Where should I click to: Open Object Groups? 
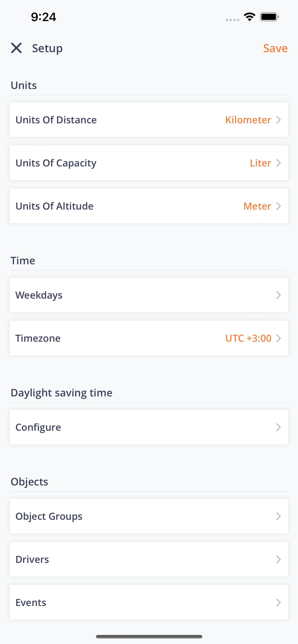coord(149,516)
